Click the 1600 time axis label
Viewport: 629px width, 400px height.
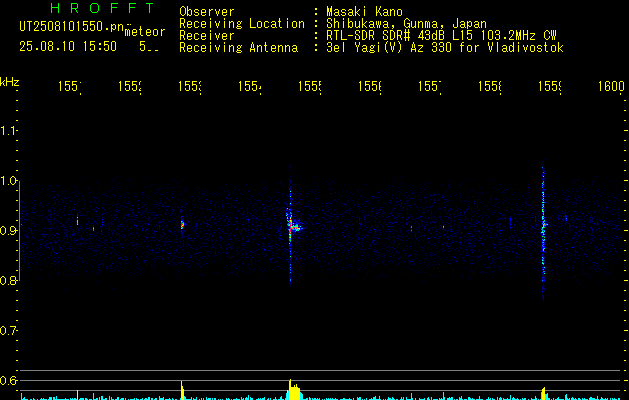[611, 86]
